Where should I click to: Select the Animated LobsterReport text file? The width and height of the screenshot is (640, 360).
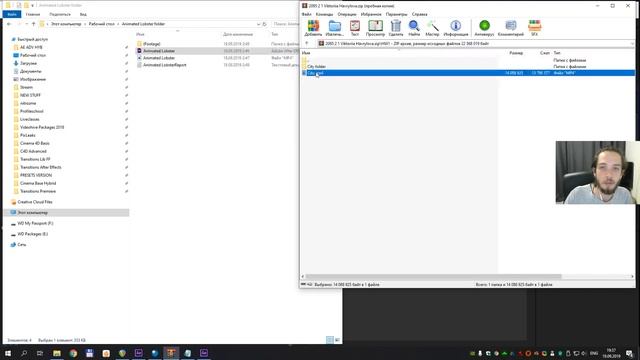coord(164,65)
